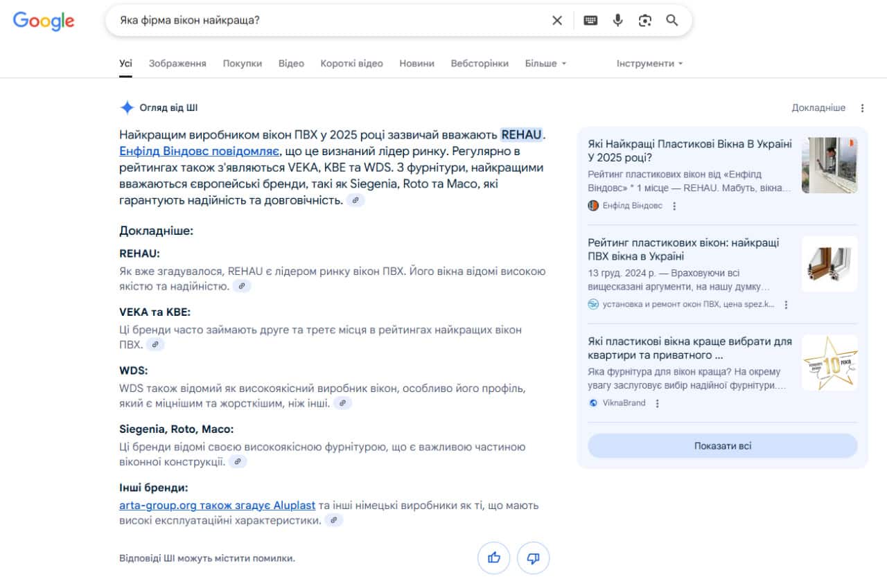Click the ViknaBrand site favicon
Screen dimensions: 887x588
[593, 403]
